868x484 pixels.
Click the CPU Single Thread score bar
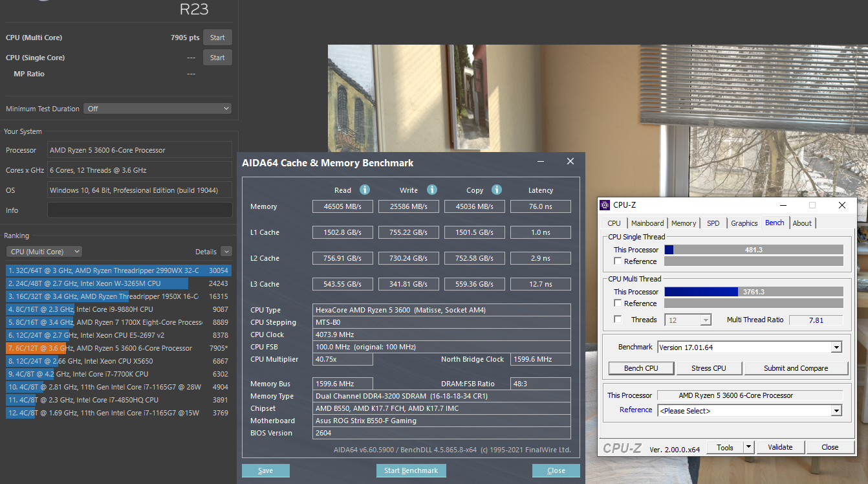pyautogui.click(x=754, y=250)
